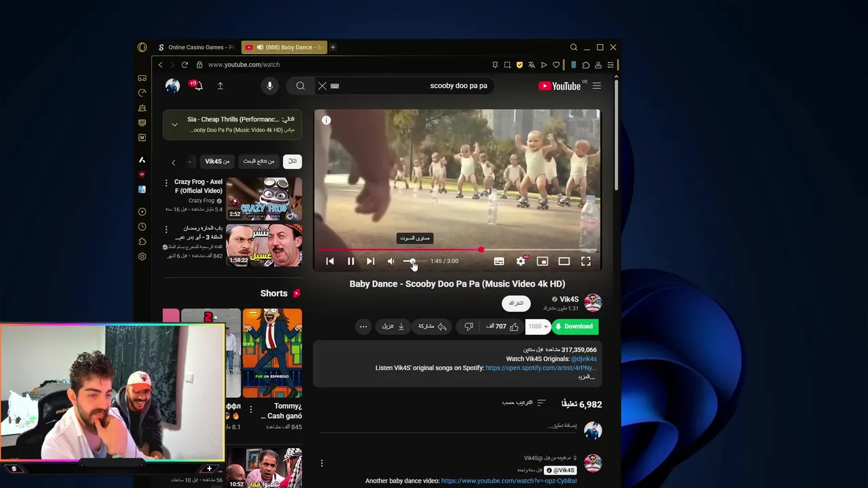This screenshot has width=868, height=488.
Task: Open the player settings gear
Action: click(521, 261)
